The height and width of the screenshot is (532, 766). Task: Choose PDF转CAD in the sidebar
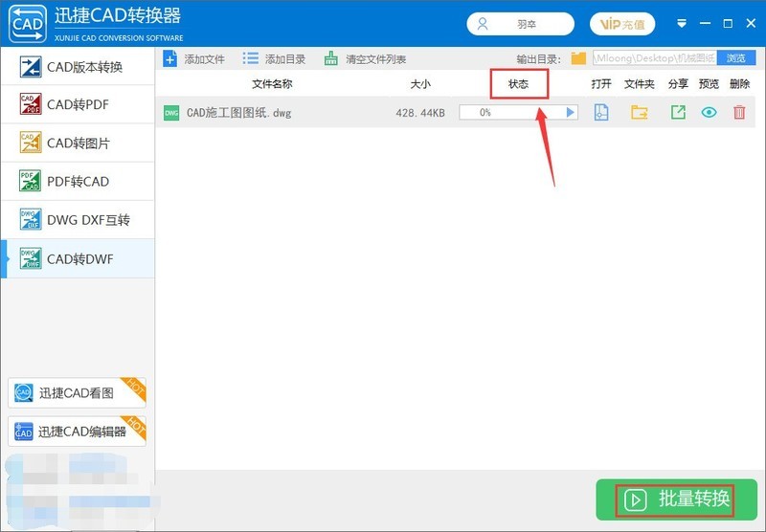[x=78, y=182]
